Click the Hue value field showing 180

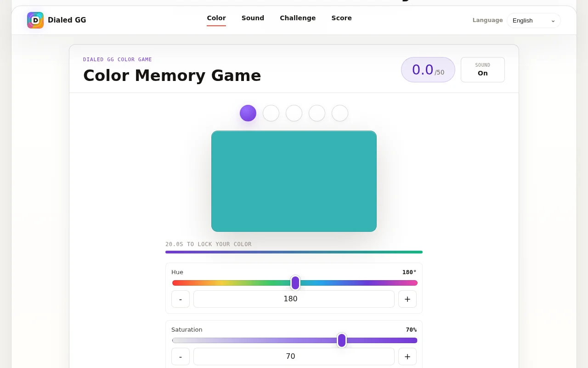(294, 299)
